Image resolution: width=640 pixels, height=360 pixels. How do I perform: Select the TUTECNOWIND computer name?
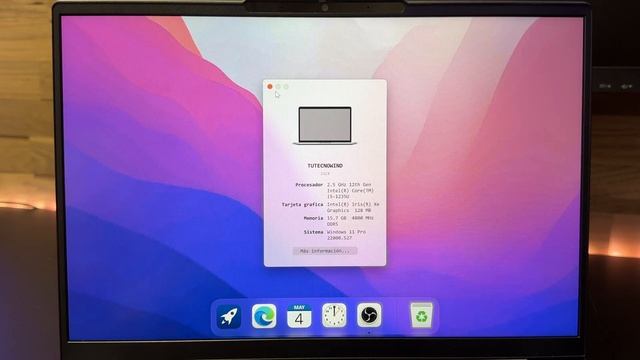[325, 166]
